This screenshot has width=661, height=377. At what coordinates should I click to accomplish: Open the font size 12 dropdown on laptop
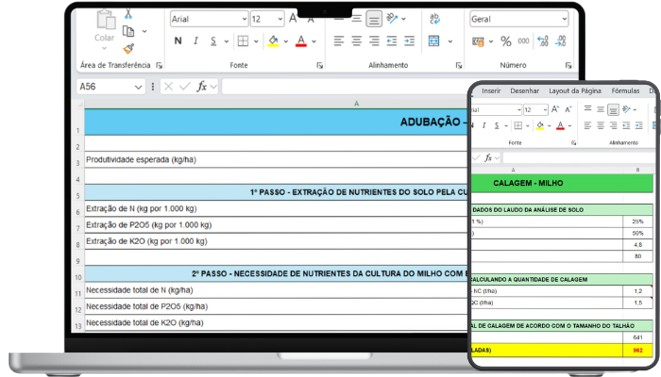(280, 19)
